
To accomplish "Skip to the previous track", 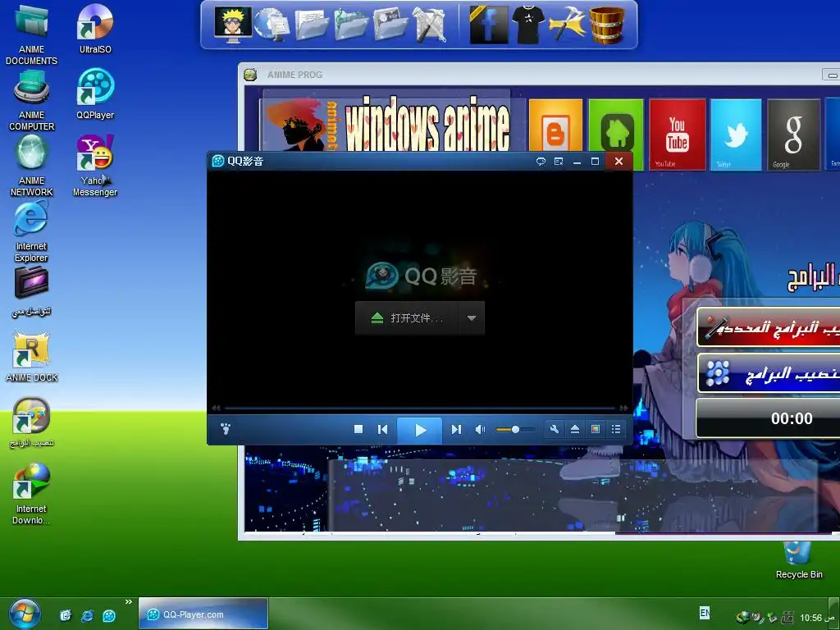I will (x=382, y=429).
